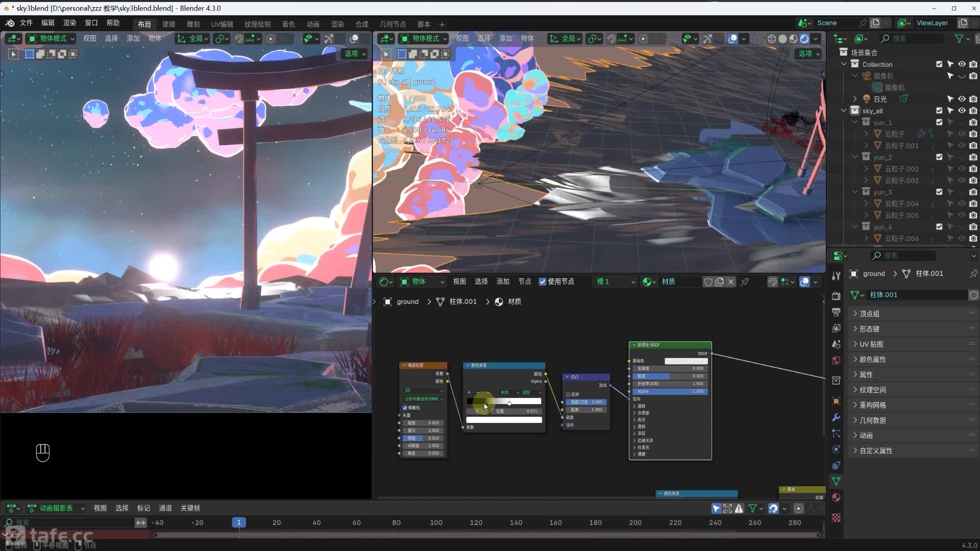Open the World properties globe icon
Screen dimensions: 980x551
pyautogui.click(x=836, y=360)
